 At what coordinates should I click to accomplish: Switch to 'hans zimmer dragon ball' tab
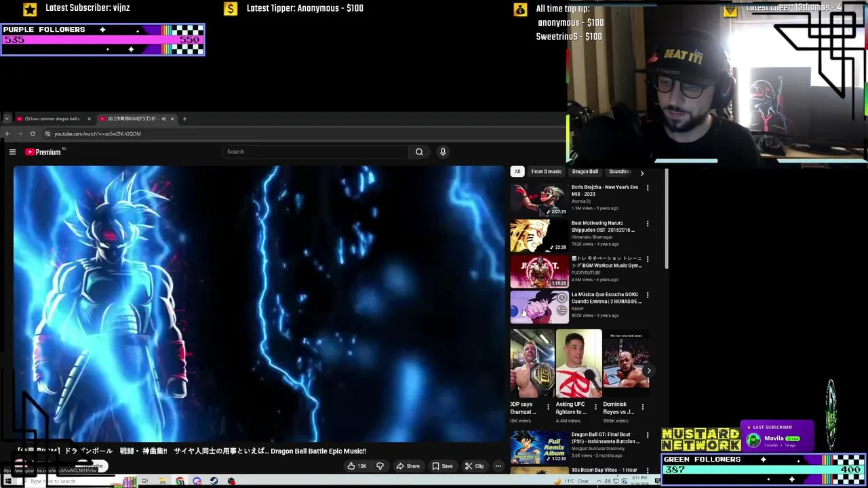54,119
